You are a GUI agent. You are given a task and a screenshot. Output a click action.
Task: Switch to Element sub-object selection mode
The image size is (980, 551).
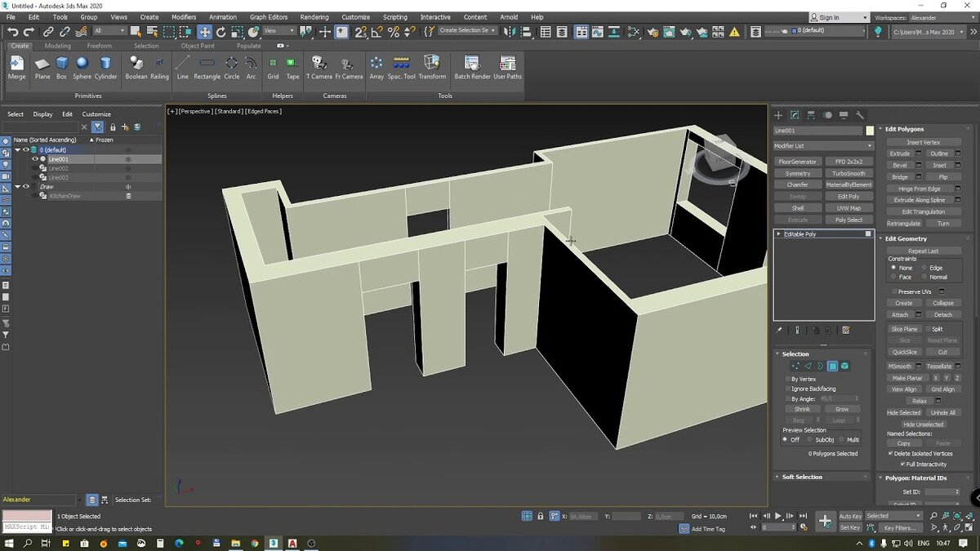click(844, 367)
